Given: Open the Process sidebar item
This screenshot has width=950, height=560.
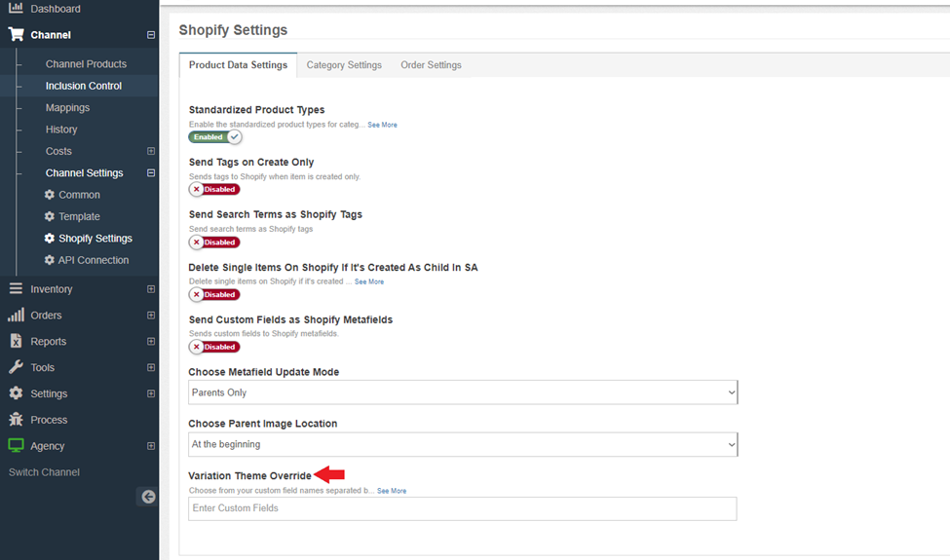Looking at the screenshot, I should (x=49, y=420).
